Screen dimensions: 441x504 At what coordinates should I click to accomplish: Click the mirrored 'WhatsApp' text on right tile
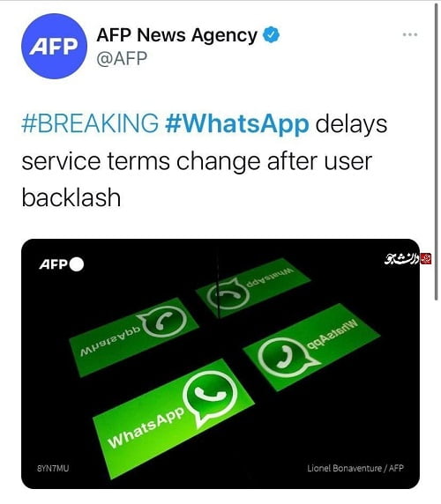[332, 335]
